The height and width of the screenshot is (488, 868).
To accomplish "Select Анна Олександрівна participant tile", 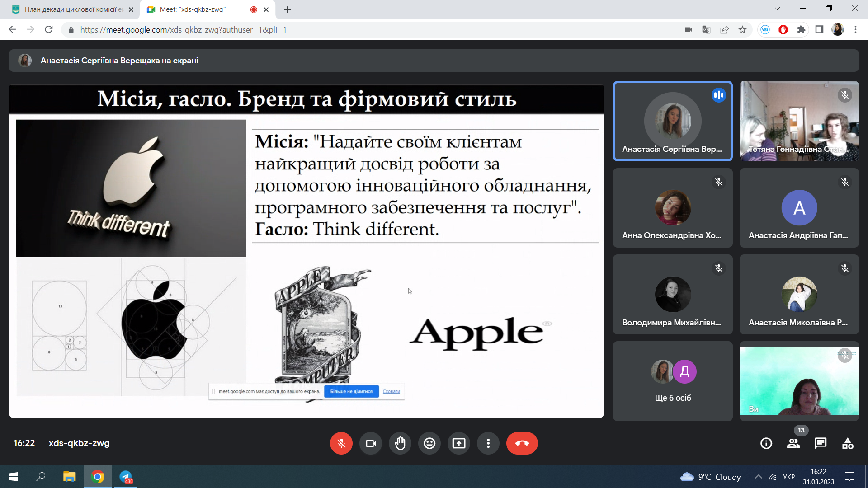I will [673, 208].
